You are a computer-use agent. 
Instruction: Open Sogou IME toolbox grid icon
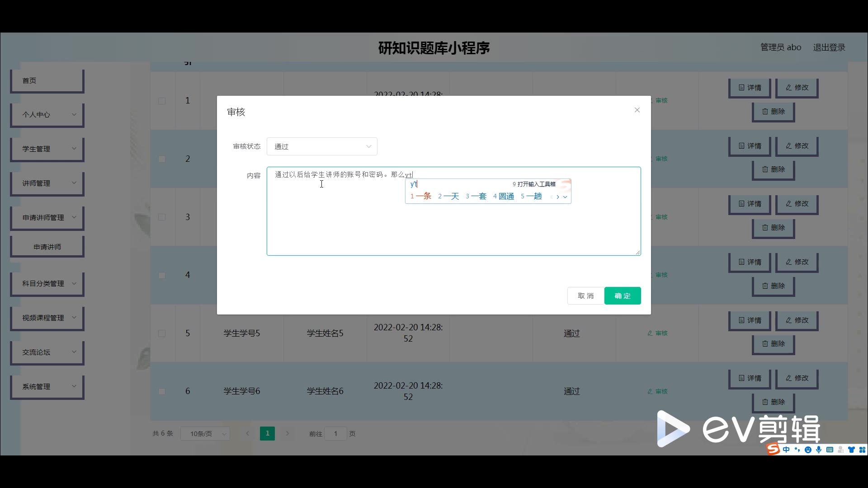pyautogui.click(x=862, y=450)
